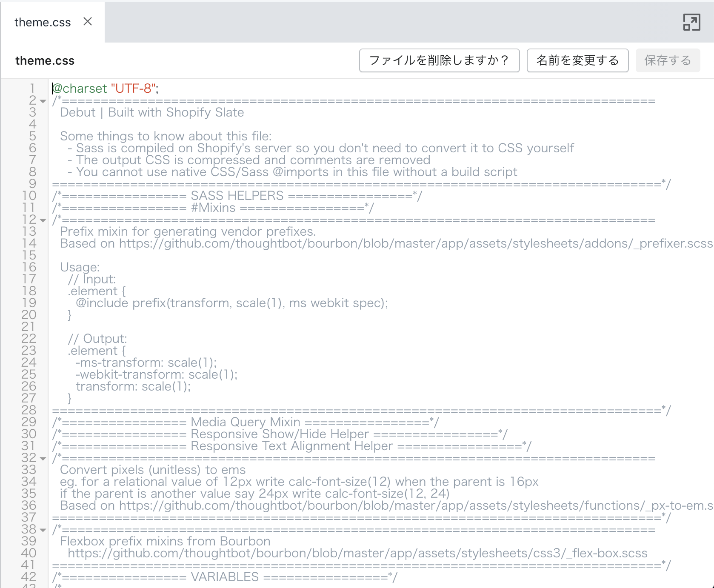Click '-ms-transform: scale(1);' line
The image size is (714, 588).
pos(146,363)
